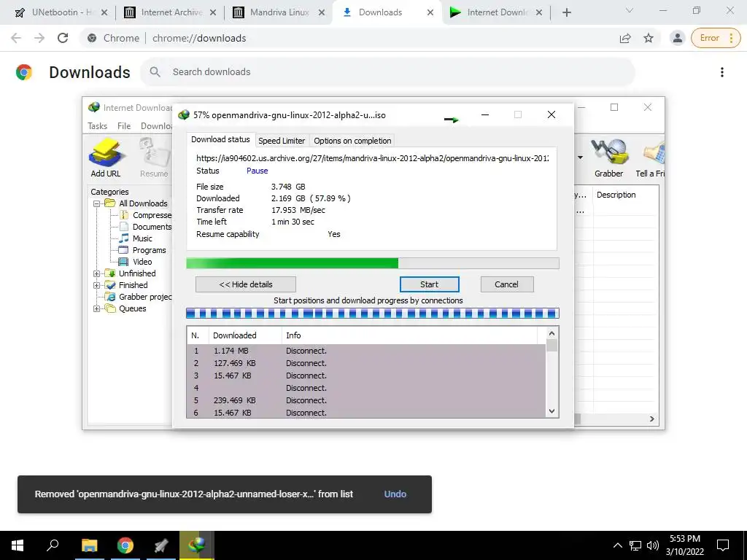Click the share page icon in address bar

(625, 38)
